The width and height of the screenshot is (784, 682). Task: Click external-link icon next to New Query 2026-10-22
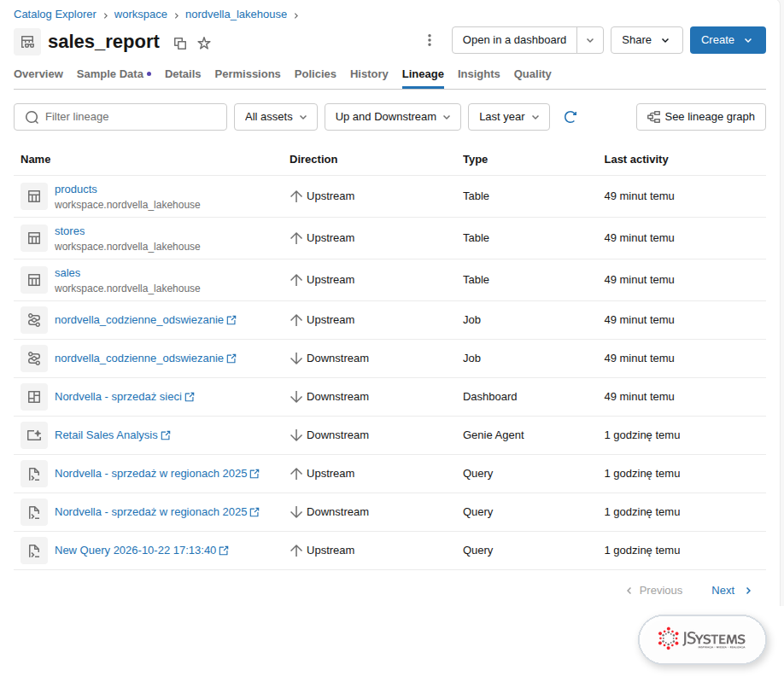click(x=224, y=551)
